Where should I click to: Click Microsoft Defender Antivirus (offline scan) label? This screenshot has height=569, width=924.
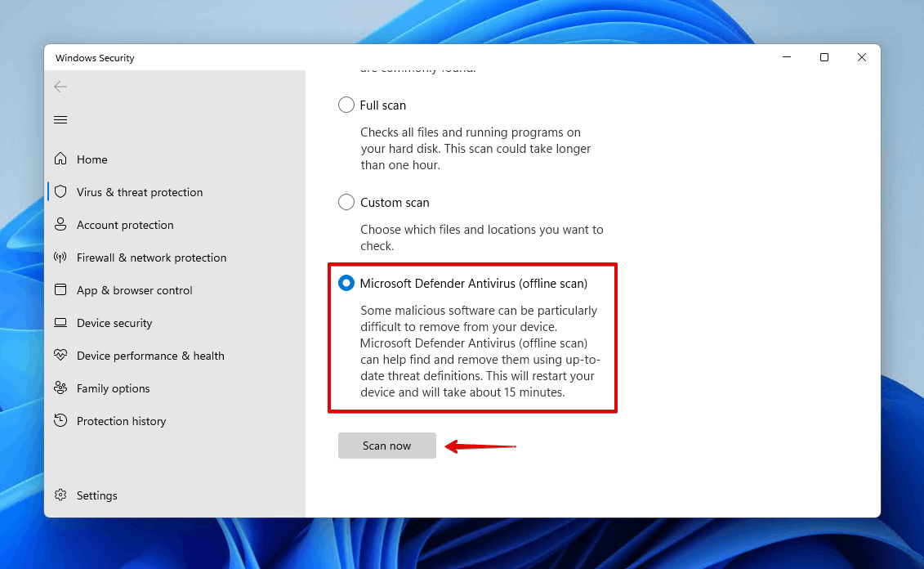point(473,284)
